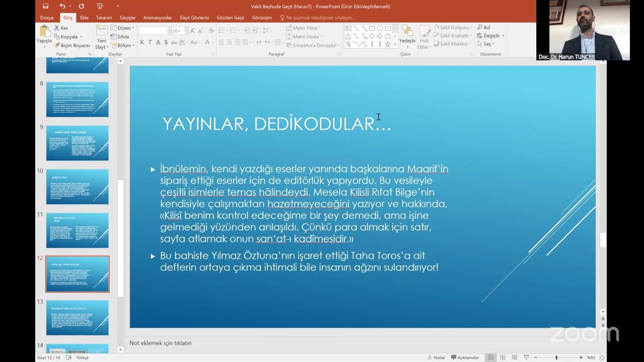Switch to Ekle ribbon tab

tap(84, 18)
